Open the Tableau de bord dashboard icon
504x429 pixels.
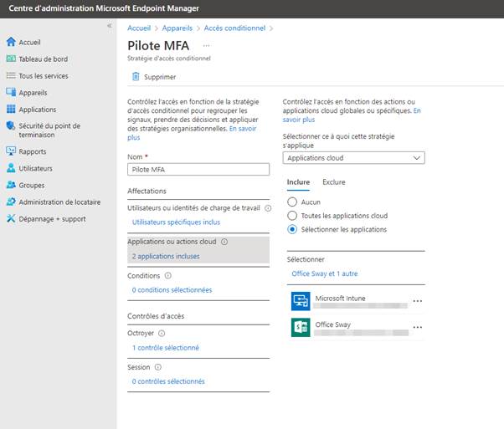coord(11,59)
